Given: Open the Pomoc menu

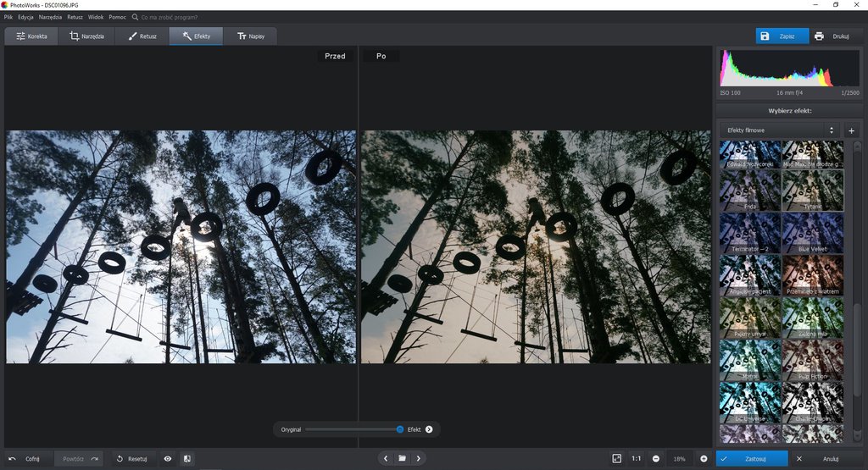Looking at the screenshot, I should pyautogui.click(x=117, y=17).
